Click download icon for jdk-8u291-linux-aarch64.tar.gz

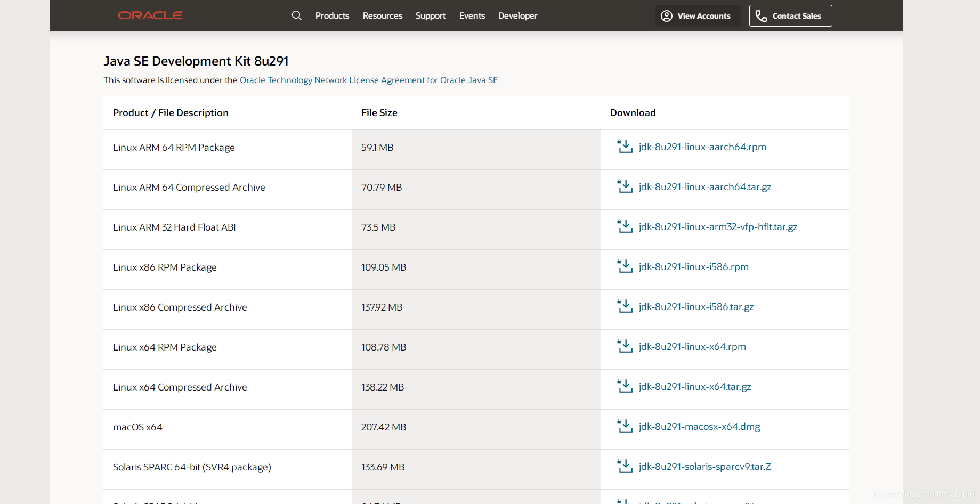point(625,186)
